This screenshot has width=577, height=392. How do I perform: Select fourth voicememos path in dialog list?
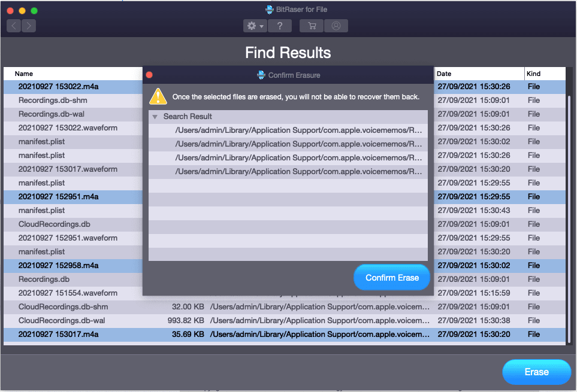[288, 172]
